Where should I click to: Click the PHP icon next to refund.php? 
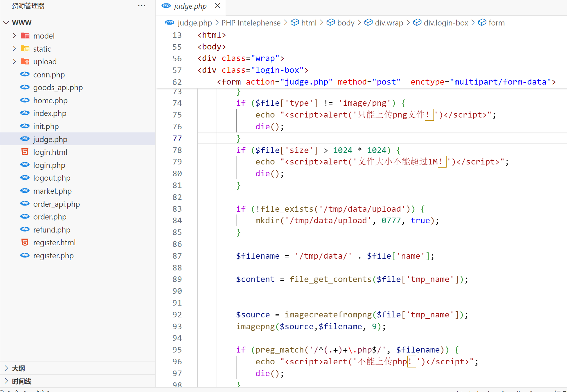click(25, 229)
